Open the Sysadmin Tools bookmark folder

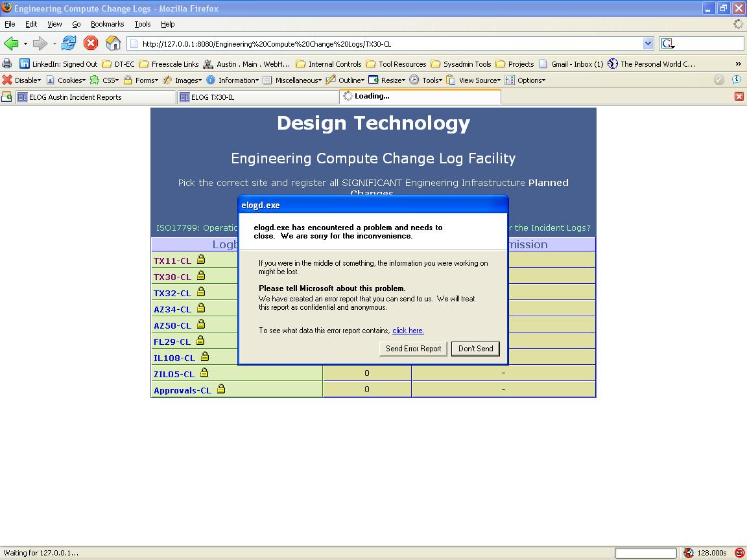[x=460, y=64]
